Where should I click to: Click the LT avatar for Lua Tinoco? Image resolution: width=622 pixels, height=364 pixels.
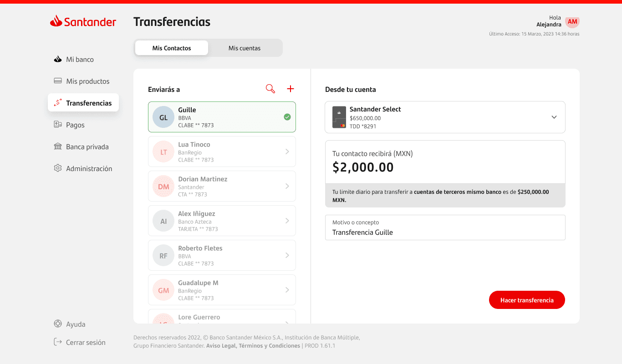[163, 152]
